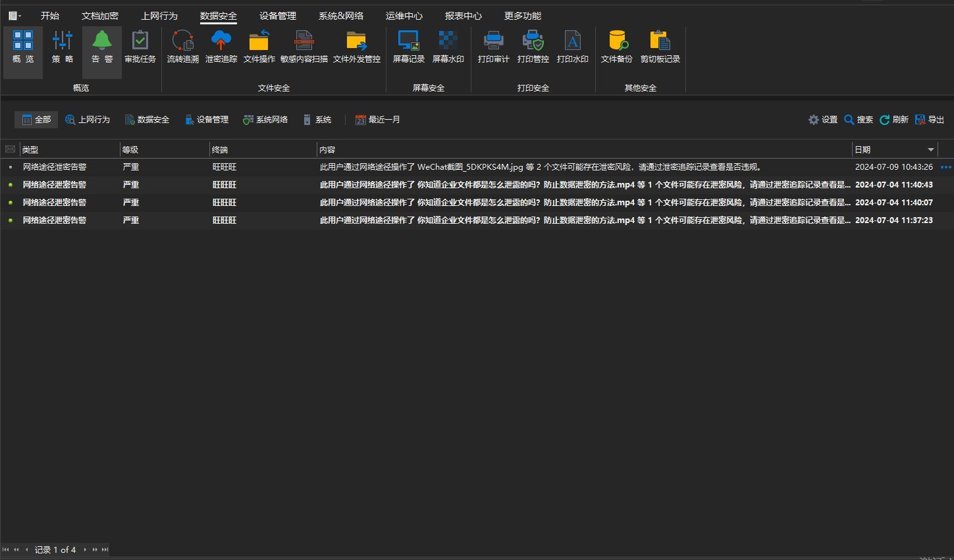954x560 pixels.
Task: Filter alarms by 系统 category
Action: 317,120
